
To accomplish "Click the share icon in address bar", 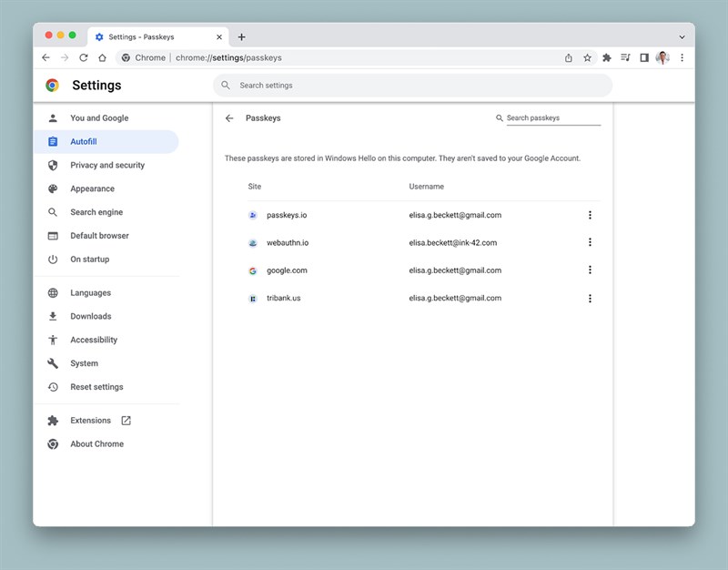I will (x=569, y=57).
